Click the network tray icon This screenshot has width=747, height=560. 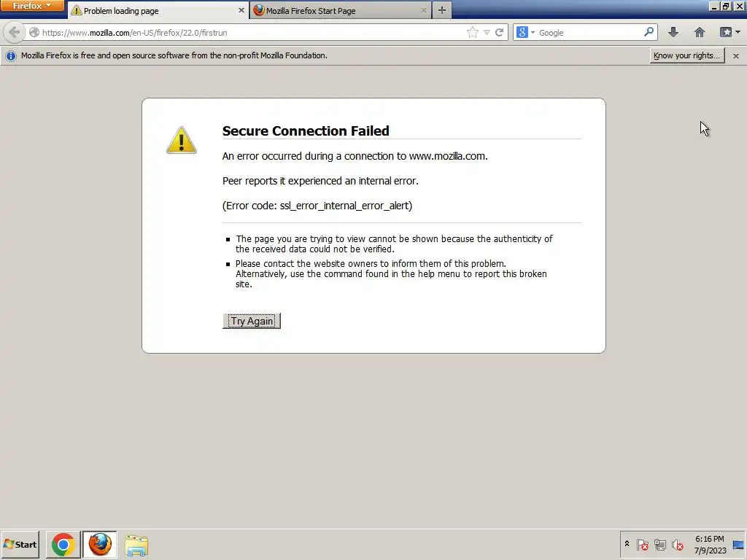tap(659, 544)
